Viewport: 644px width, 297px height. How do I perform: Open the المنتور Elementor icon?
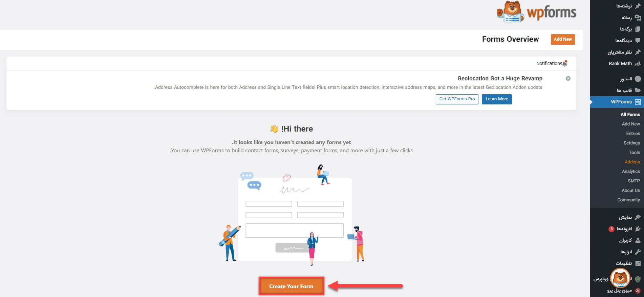pos(638,79)
